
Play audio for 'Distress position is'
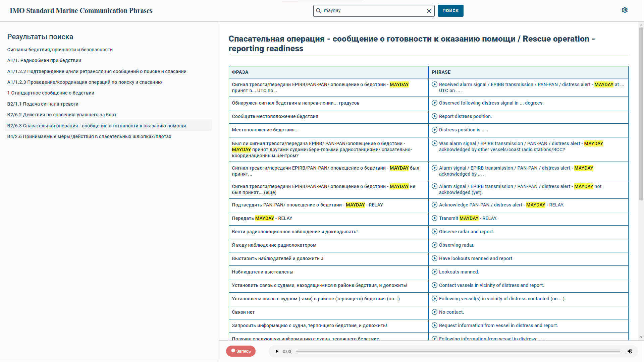435,130
